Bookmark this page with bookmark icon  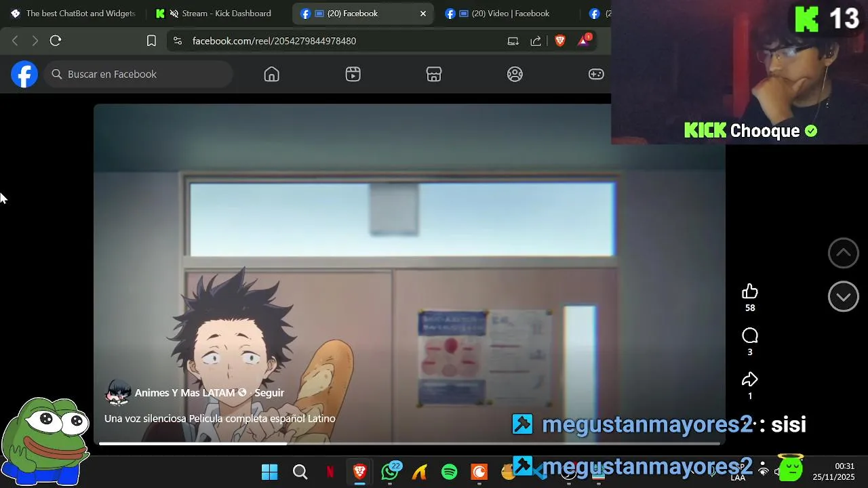[x=151, y=41]
